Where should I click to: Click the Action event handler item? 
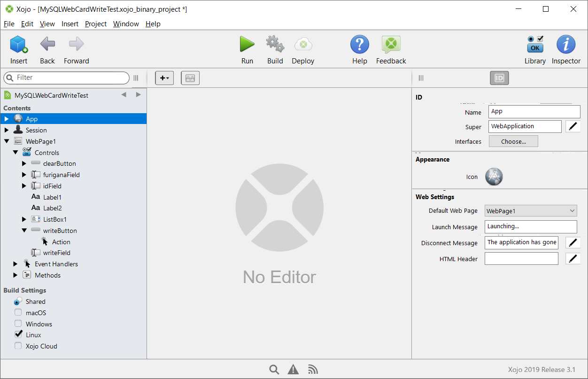[x=61, y=242]
